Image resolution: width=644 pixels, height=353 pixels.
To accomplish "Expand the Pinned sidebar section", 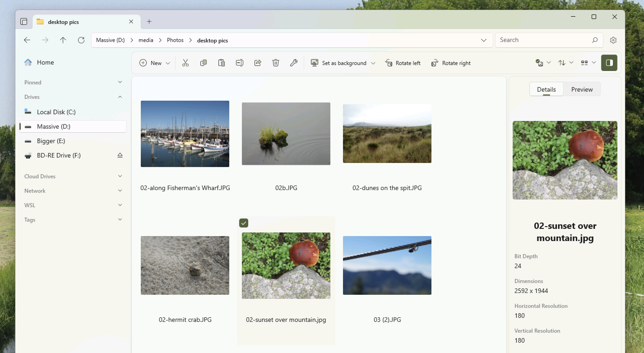I will (x=120, y=82).
